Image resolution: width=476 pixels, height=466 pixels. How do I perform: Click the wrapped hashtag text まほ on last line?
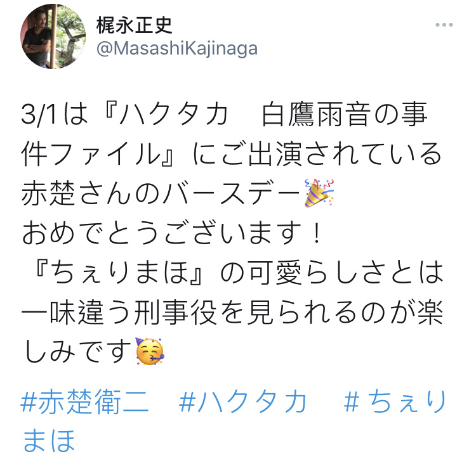[49, 440]
